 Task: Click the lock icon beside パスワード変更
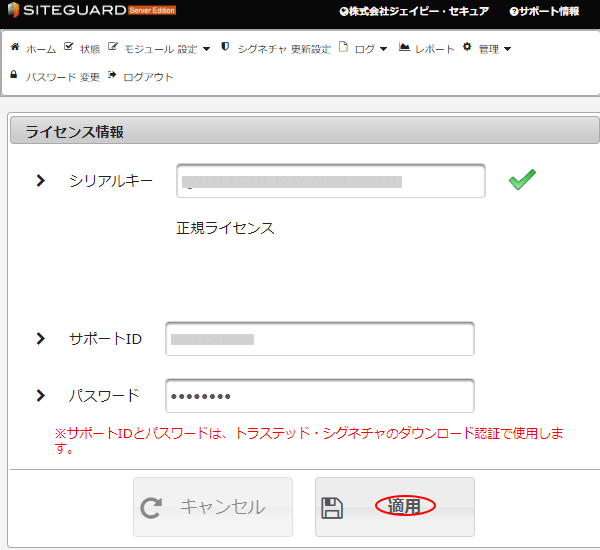point(13,74)
